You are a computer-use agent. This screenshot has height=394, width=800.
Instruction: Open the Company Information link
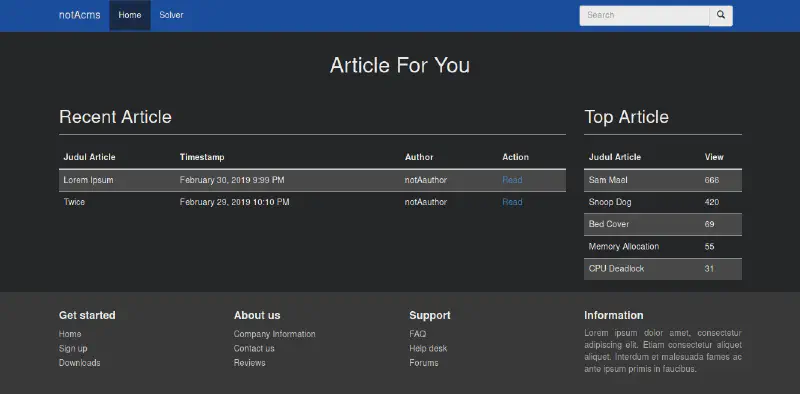(x=274, y=334)
